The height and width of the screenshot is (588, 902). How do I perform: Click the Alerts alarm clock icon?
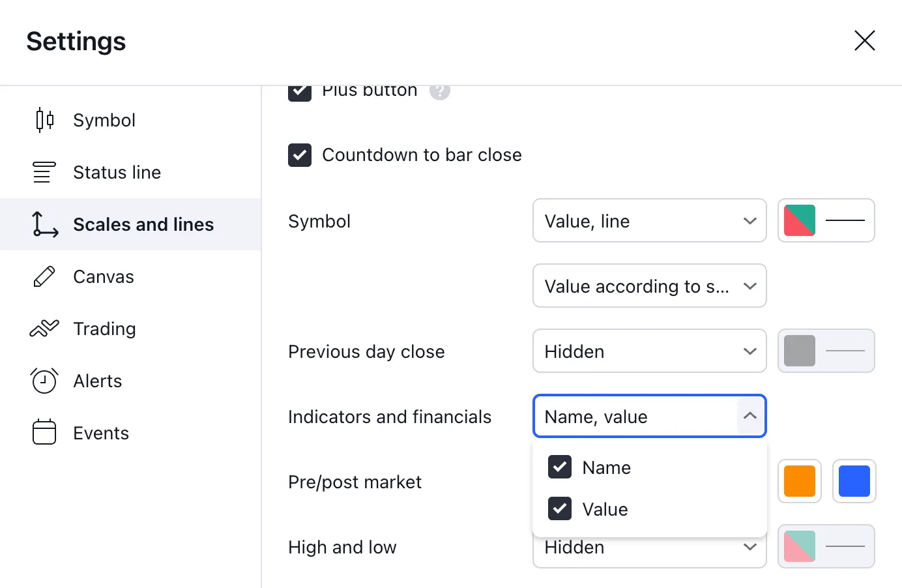coord(44,381)
